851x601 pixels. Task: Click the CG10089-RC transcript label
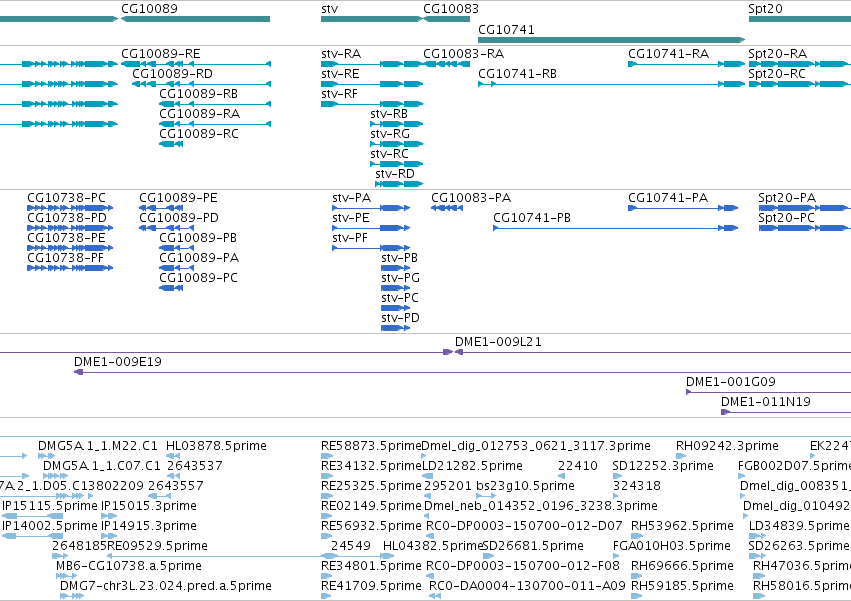(x=199, y=134)
